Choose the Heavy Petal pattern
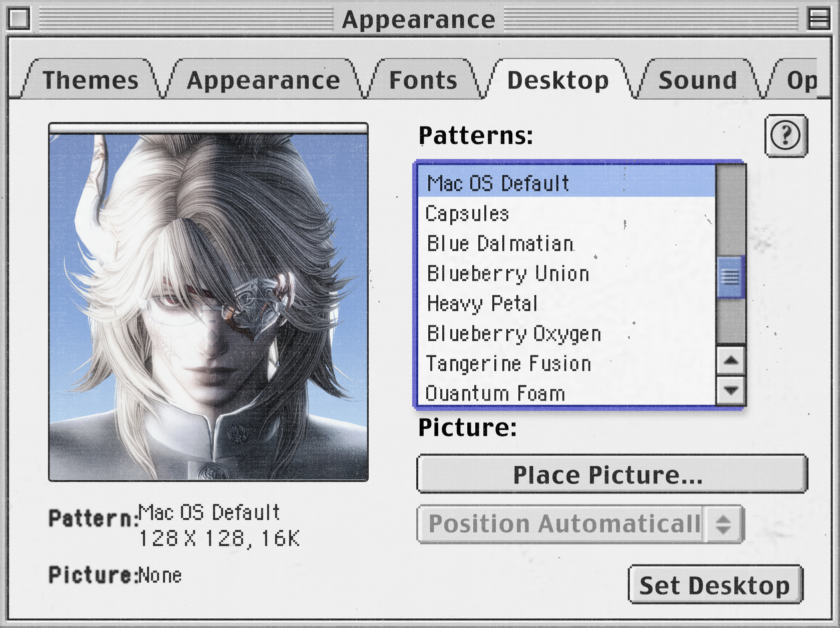 point(566,303)
